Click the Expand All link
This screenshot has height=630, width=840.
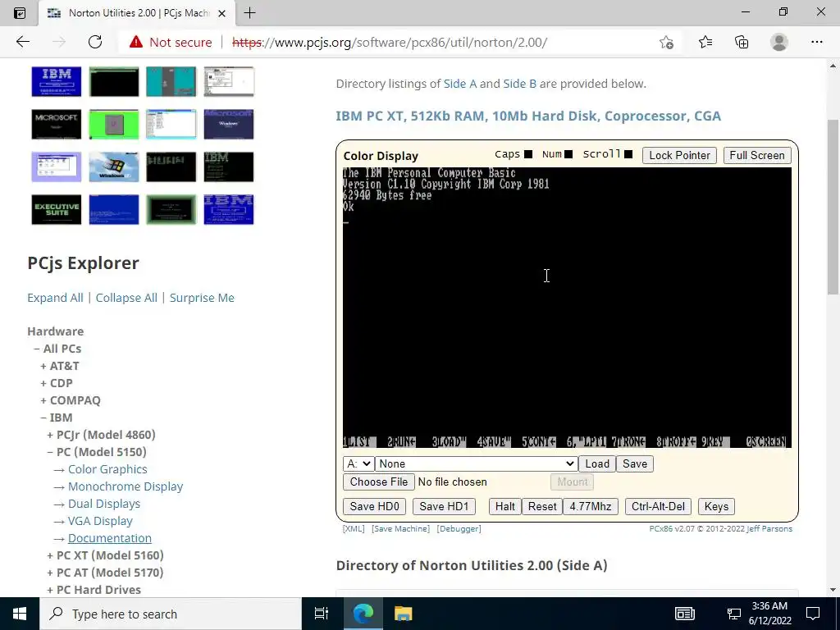point(55,298)
